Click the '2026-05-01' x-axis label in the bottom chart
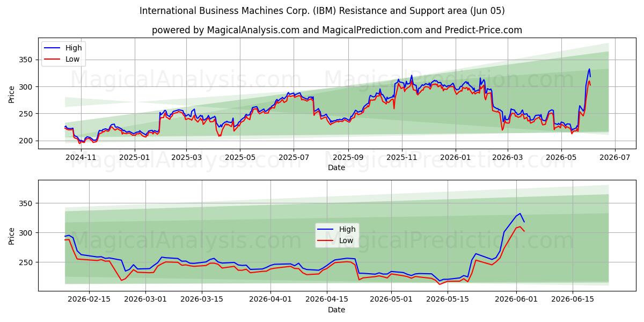This screenshot has width=644, height=322. (391, 300)
